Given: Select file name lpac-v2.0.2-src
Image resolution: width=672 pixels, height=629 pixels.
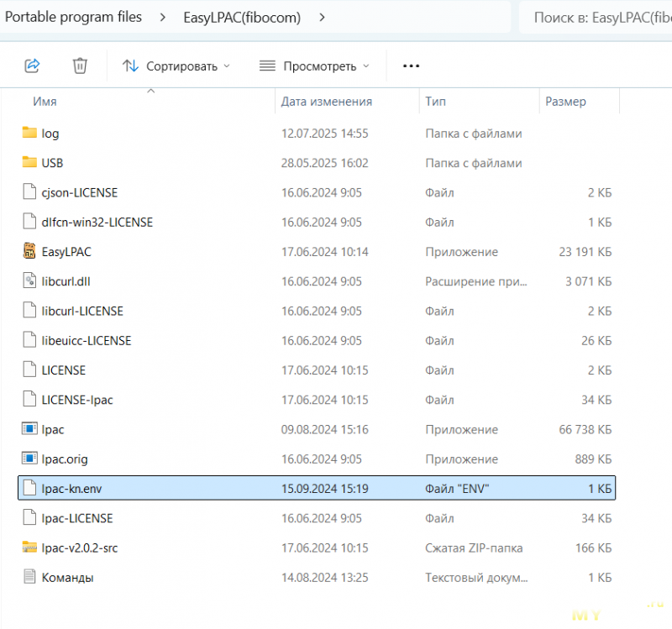Looking at the screenshot, I should click(79, 548).
